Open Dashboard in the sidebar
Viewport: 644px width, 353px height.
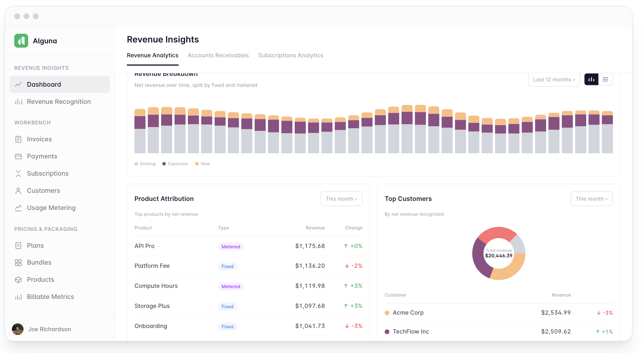(60, 84)
